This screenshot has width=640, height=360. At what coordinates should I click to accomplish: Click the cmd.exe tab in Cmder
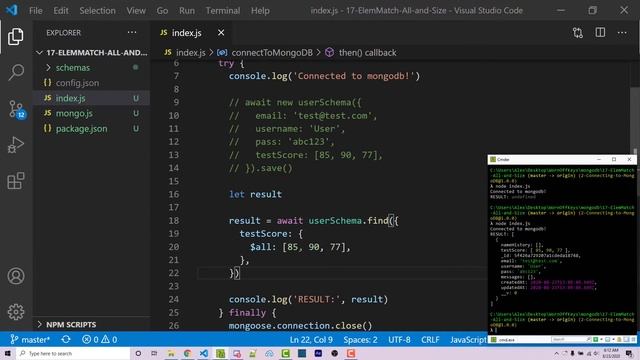coord(504,339)
